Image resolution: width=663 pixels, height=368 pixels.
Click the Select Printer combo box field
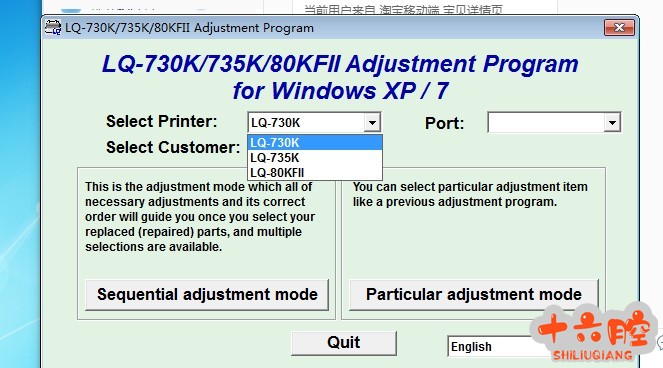[x=314, y=123]
